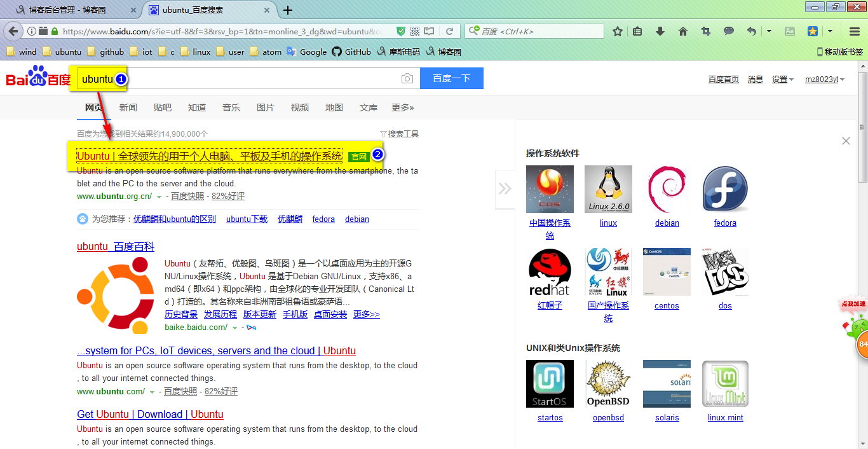Click the browser back button
The width and height of the screenshot is (868, 449).
click(x=12, y=31)
